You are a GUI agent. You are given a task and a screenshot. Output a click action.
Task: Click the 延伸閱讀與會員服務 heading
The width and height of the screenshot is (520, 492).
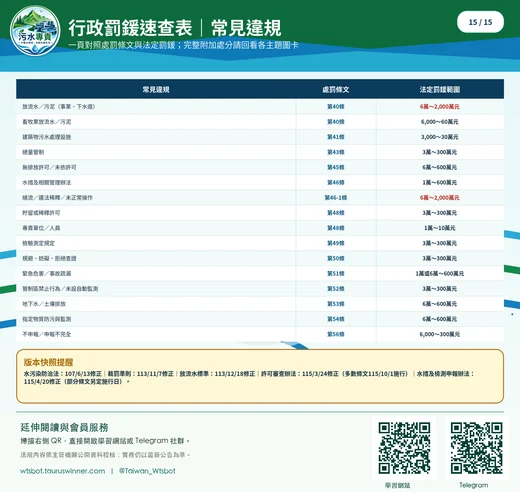click(64, 427)
